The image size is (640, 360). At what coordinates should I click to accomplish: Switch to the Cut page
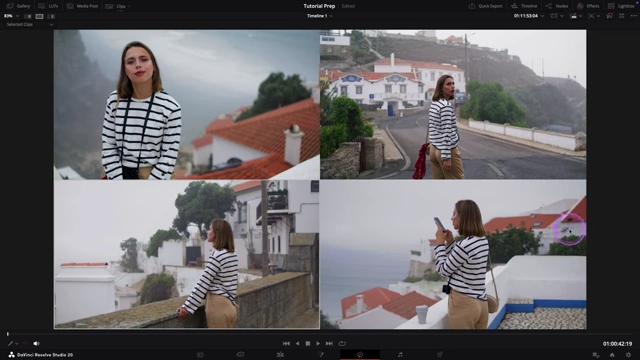coord(240,355)
